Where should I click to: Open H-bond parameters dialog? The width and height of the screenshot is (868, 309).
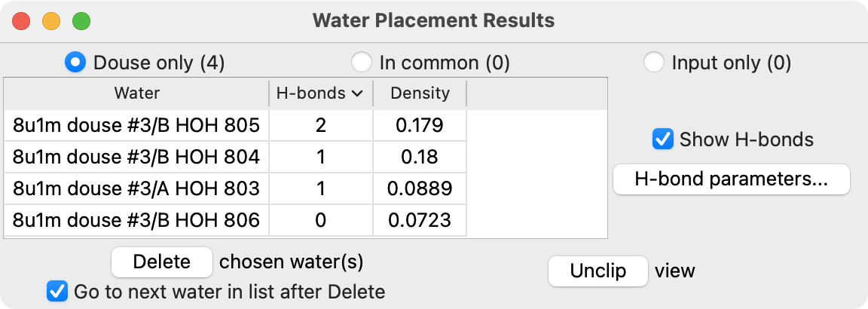731,179
